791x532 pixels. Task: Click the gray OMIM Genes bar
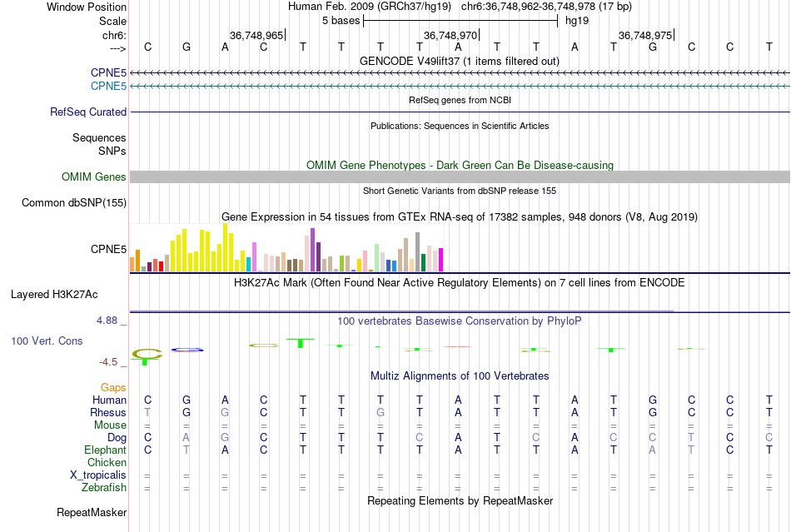click(x=460, y=177)
